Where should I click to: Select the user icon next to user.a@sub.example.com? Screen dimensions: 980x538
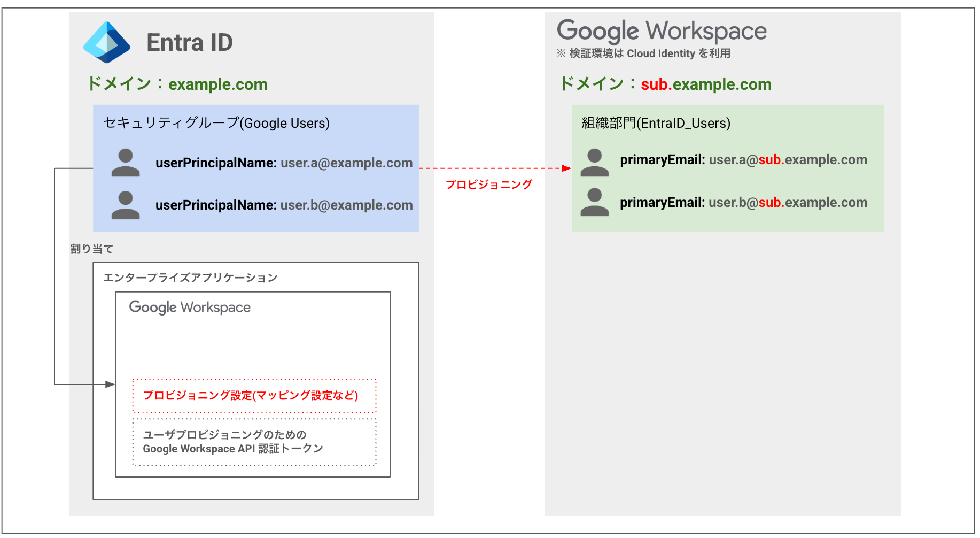click(595, 163)
